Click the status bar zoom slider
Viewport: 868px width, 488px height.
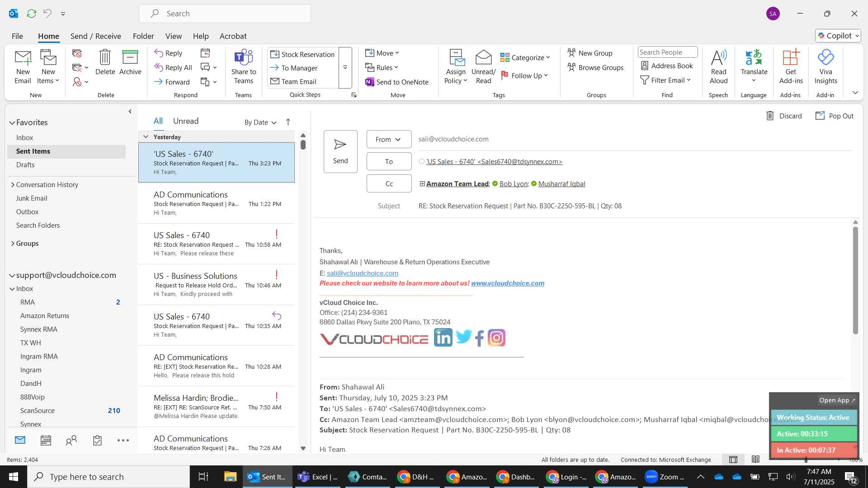pyautogui.click(x=806, y=460)
